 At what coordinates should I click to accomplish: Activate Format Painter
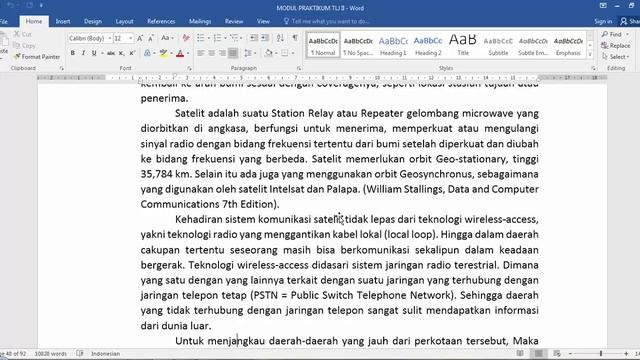[37, 57]
